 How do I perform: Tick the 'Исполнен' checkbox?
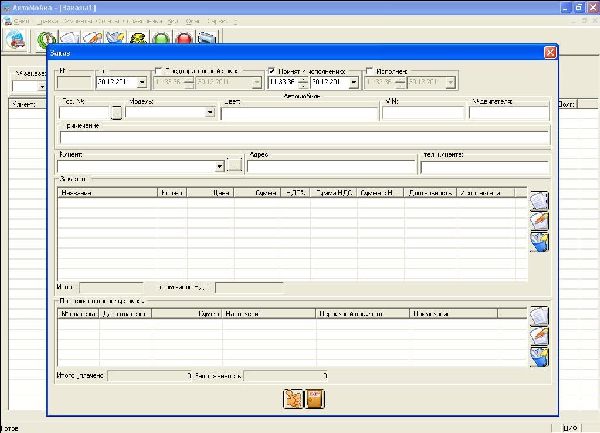point(370,72)
